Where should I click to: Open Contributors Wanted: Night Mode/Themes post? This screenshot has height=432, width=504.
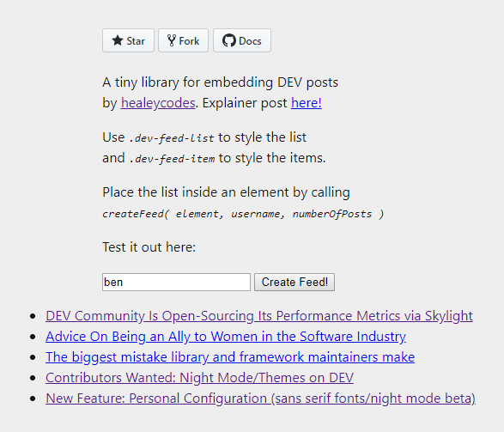point(199,378)
